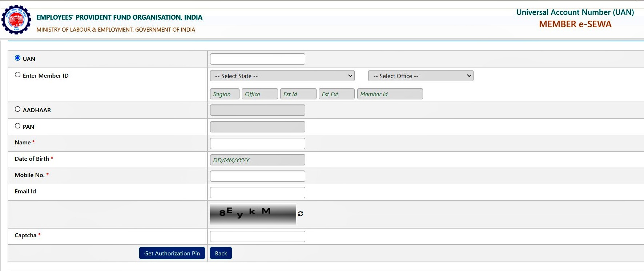The width and height of the screenshot is (644, 271).
Task: Click the Member Id input field
Action: (x=390, y=94)
